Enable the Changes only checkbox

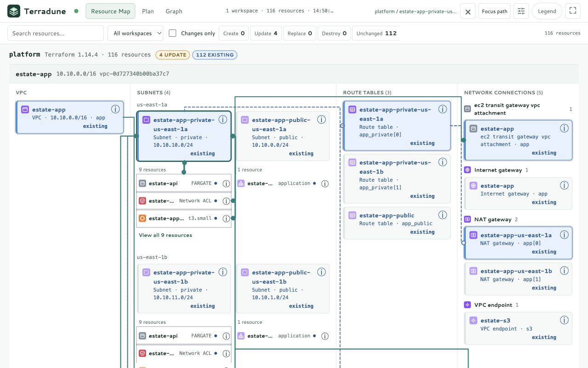coord(173,33)
